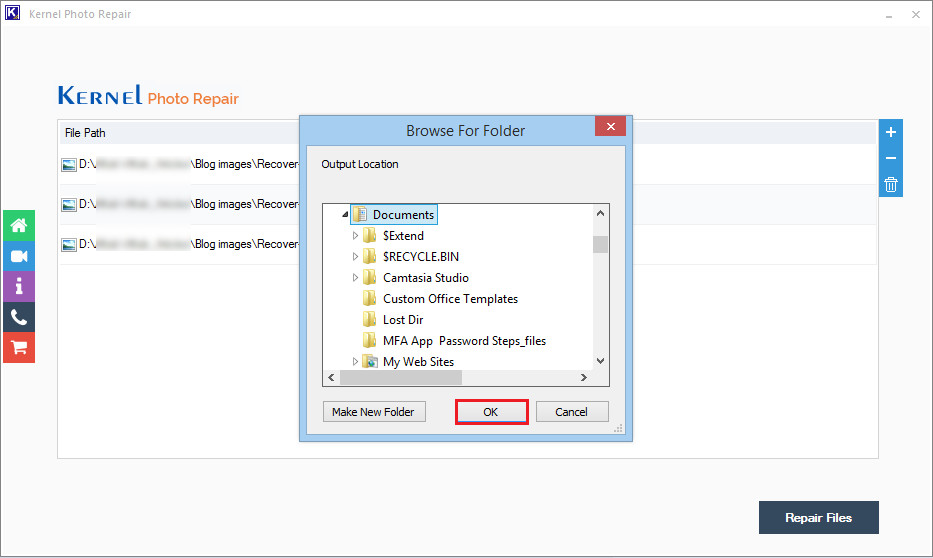Image resolution: width=933 pixels, height=558 pixels.
Task: Click the Camtasia Studio folder icon
Action: click(x=370, y=277)
